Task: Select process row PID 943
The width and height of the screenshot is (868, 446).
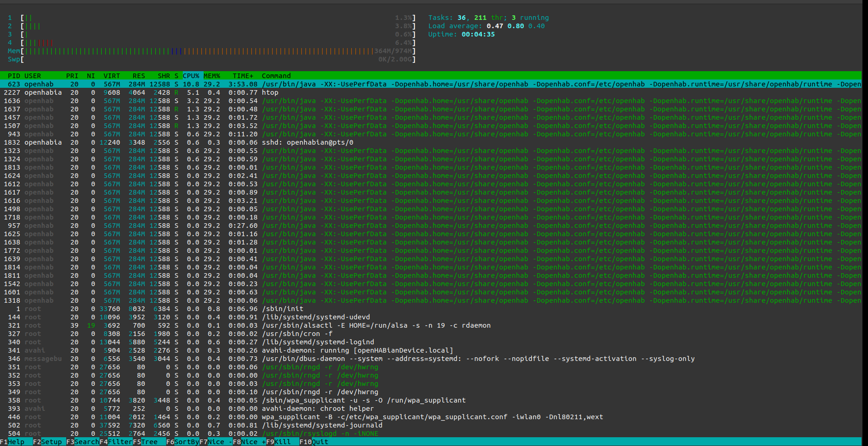Action: (x=431, y=134)
